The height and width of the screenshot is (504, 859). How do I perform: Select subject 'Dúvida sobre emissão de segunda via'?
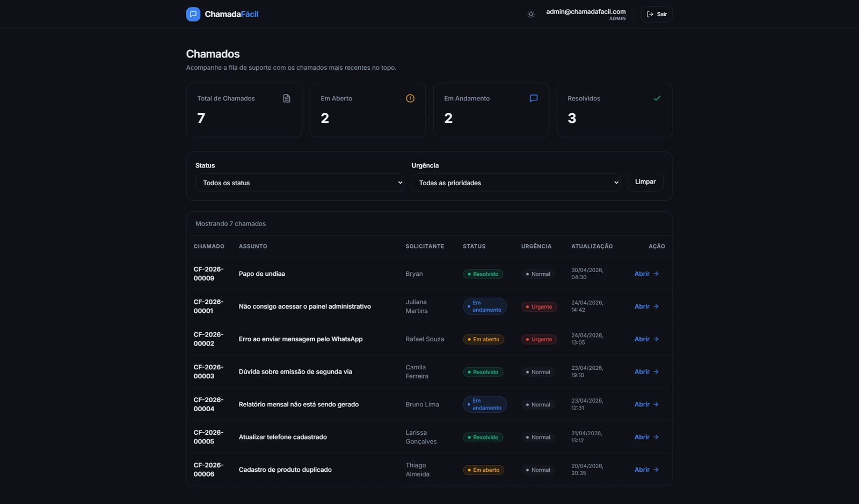click(x=295, y=372)
